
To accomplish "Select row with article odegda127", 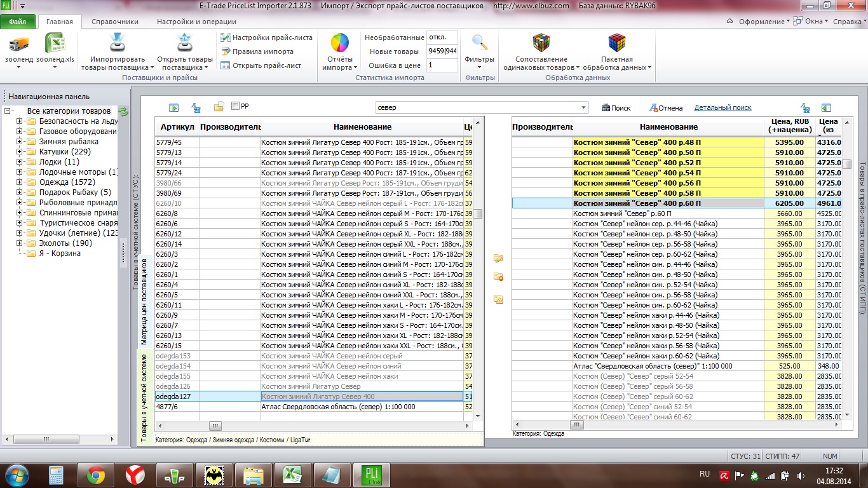I will [x=309, y=396].
